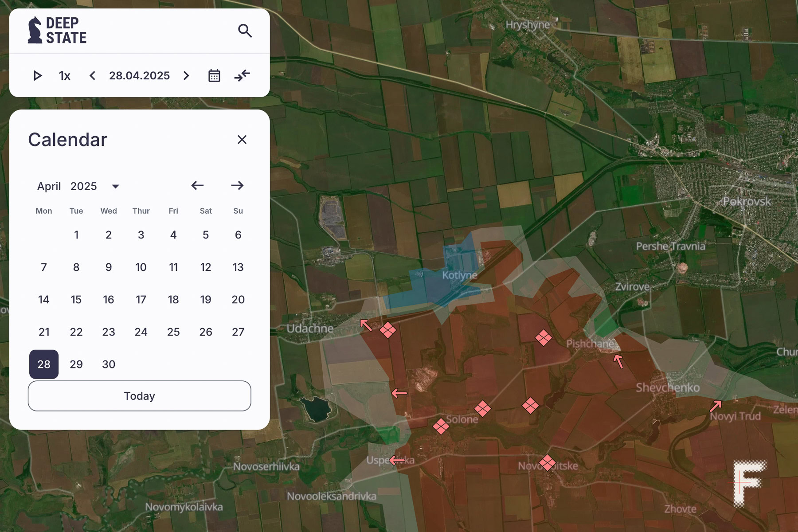Close the Calendar panel
The height and width of the screenshot is (532, 798).
pos(242,140)
